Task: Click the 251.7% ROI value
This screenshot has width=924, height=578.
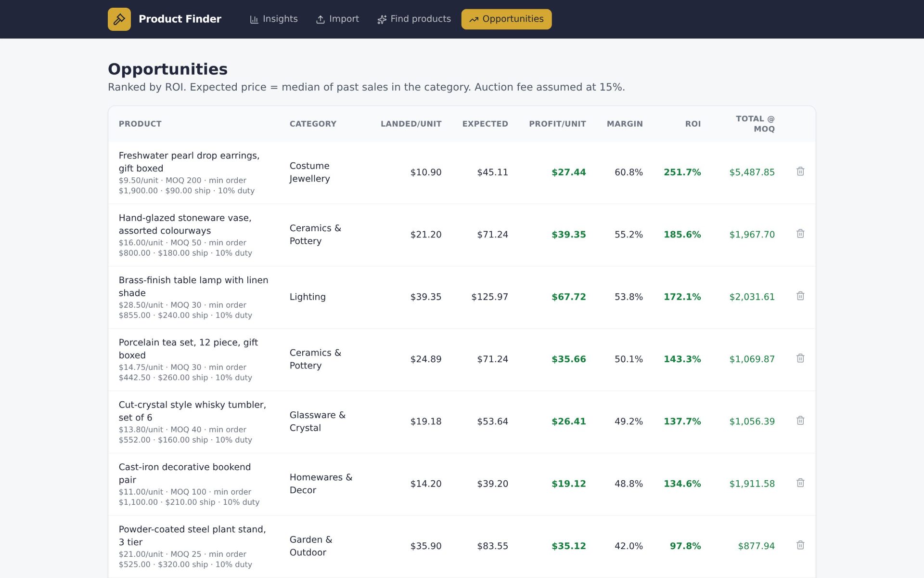Action: click(x=682, y=172)
